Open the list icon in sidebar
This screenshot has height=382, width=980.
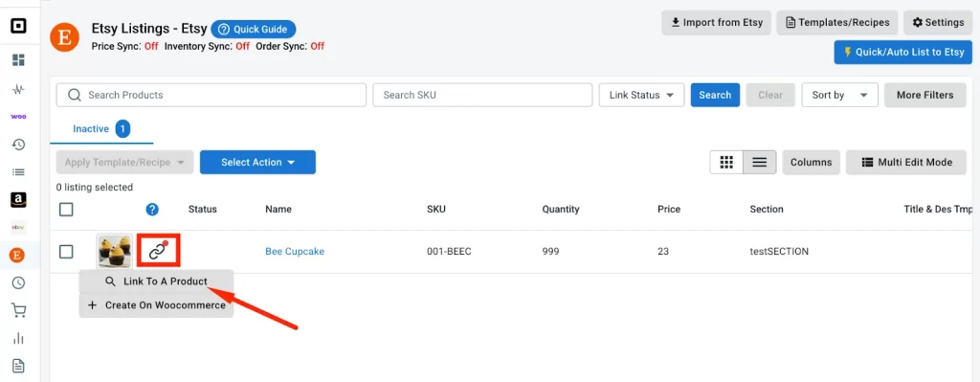19,172
